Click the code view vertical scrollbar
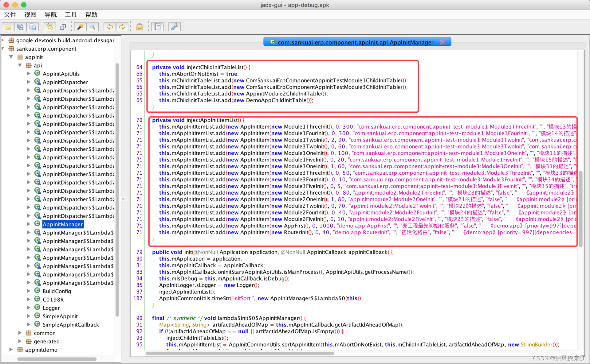This screenshot has height=364, width=590. click(580, 209)
